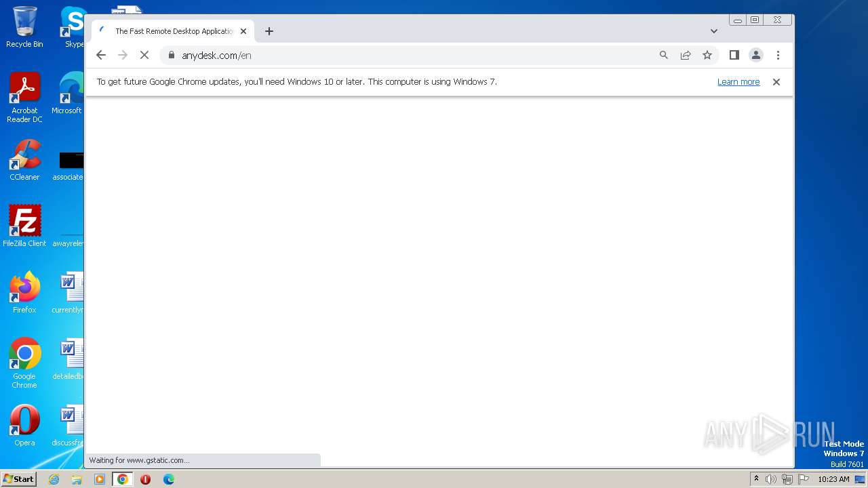Open the Windows Start menu

pyautogui.click(x=18, y=479)
